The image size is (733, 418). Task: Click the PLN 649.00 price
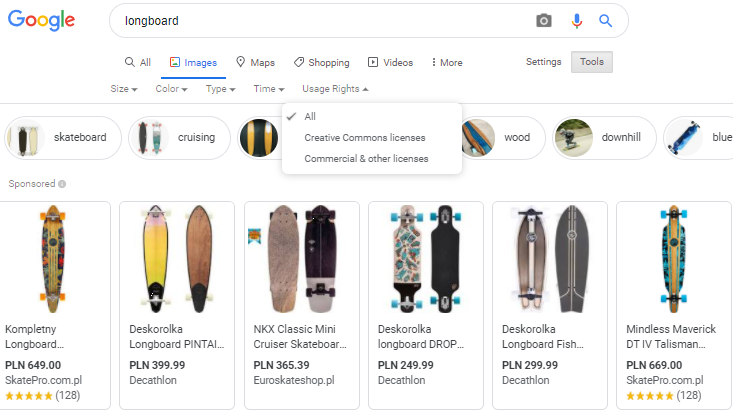(x=33, y=365)
